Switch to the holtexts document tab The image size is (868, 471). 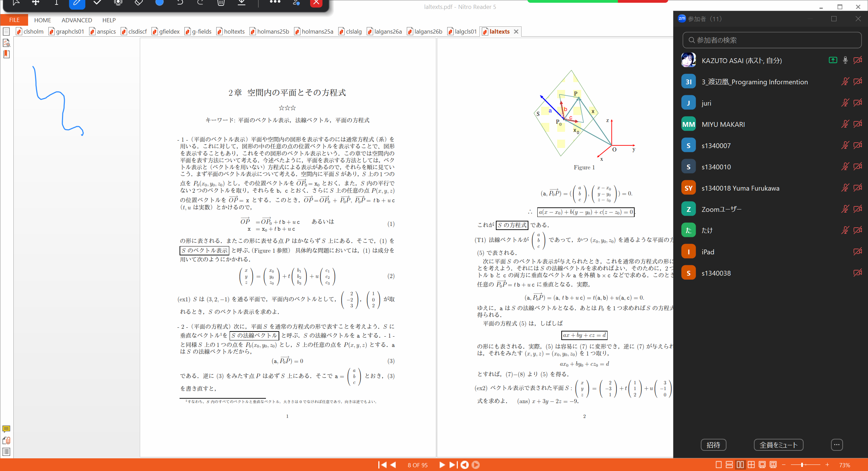231,32
